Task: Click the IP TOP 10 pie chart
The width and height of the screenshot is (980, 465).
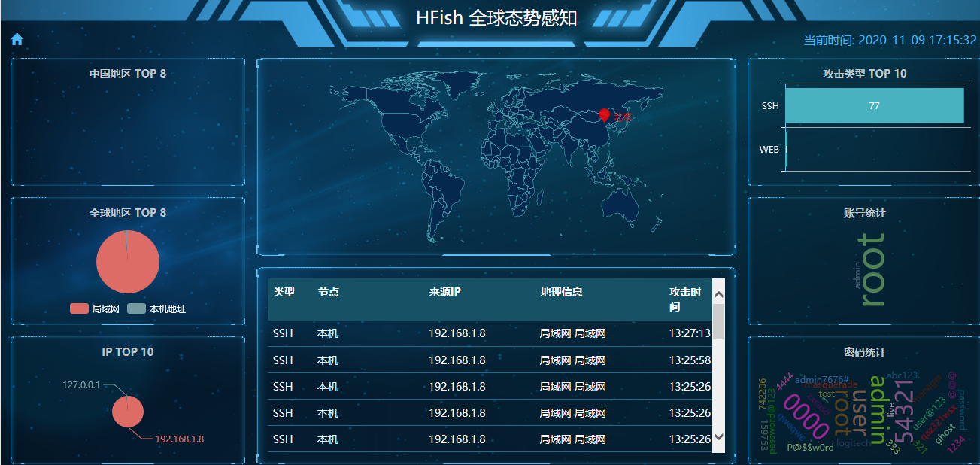Action: [128, 412]
